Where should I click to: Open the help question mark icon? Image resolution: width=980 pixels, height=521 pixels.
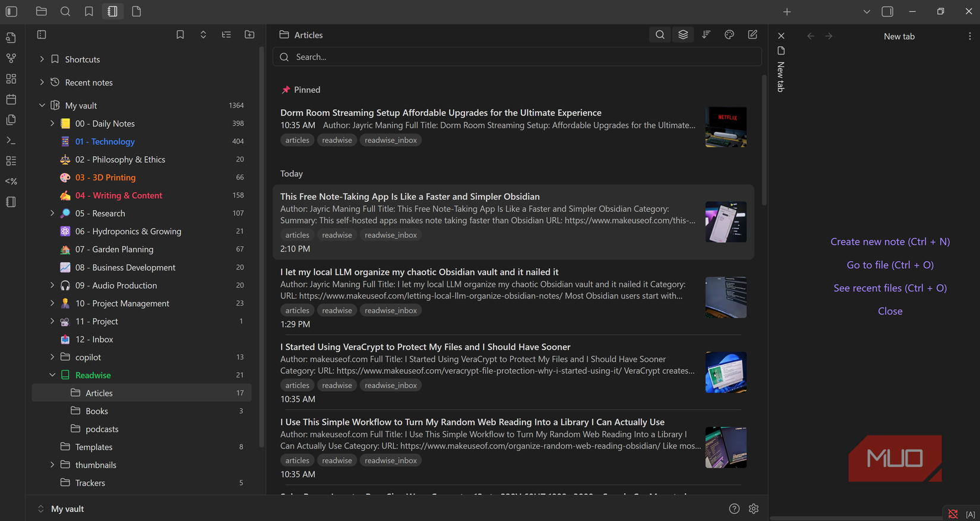click(734, 509)
